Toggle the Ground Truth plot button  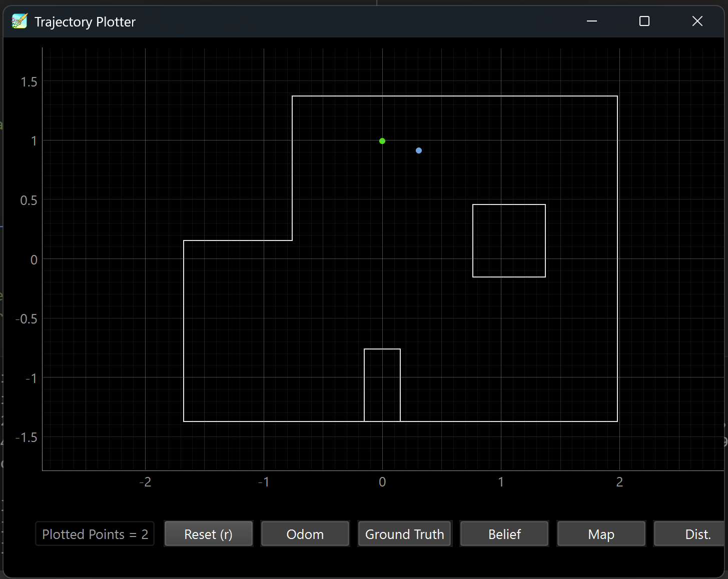click(404, 534)
